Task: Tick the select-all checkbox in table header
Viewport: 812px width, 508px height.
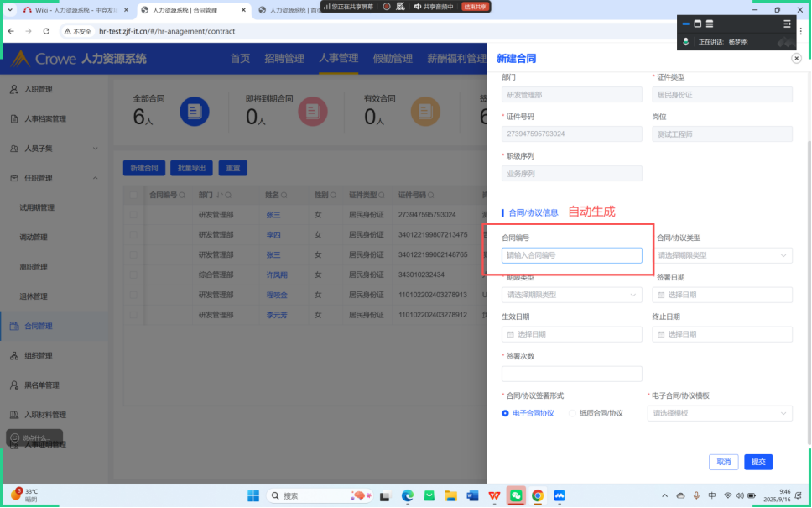Action: pyautogui.click(x=133, y=195)
